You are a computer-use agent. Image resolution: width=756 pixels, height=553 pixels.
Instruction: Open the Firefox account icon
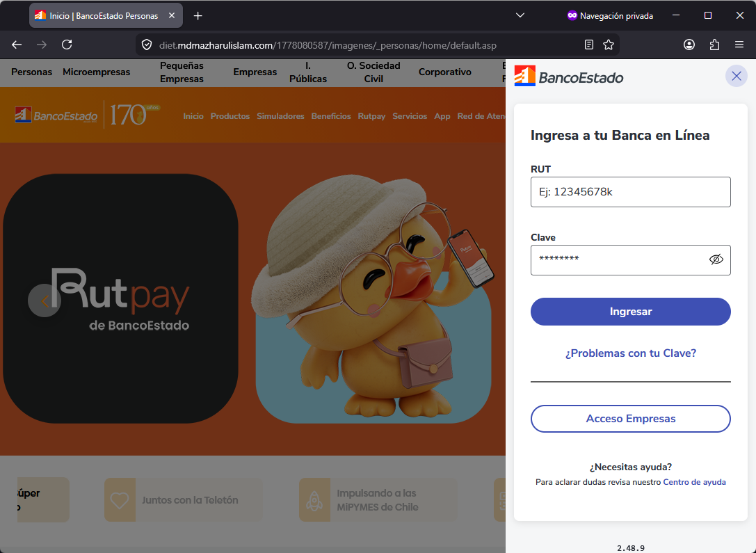point(689,45)
